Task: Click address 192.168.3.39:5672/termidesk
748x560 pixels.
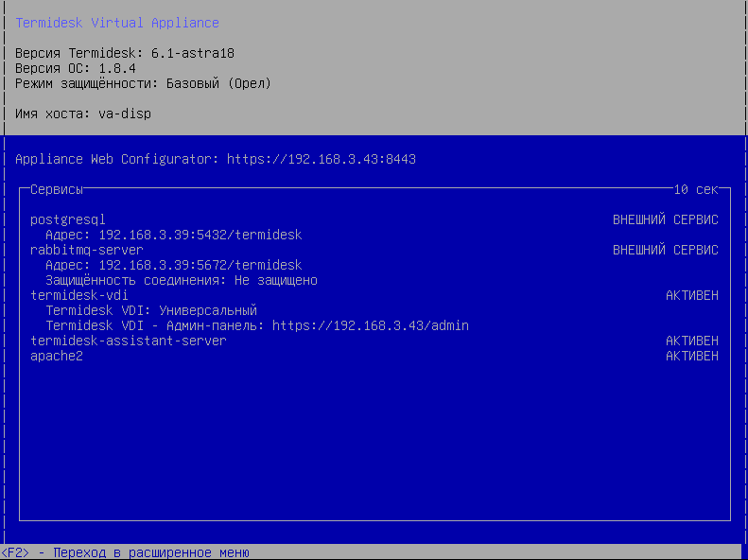Action: point(200,265)
